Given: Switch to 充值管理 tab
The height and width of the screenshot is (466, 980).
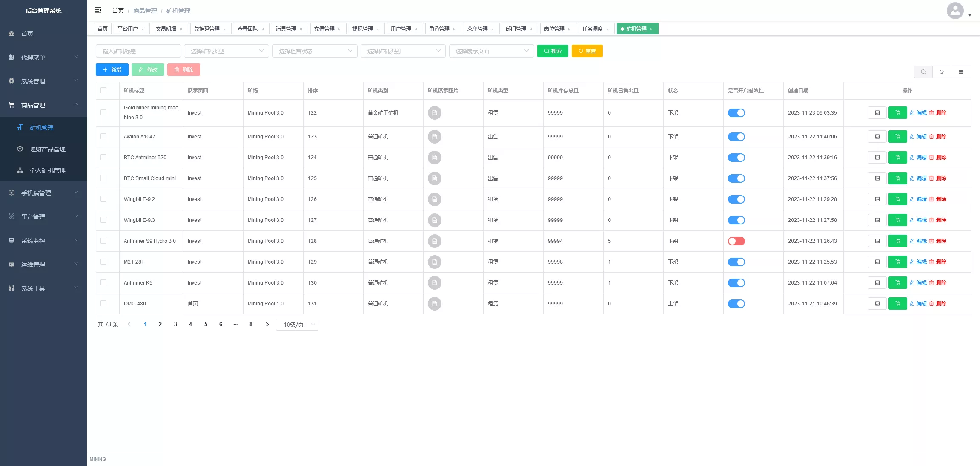Looking at the screenshot, I should click(x=324, y=29).
